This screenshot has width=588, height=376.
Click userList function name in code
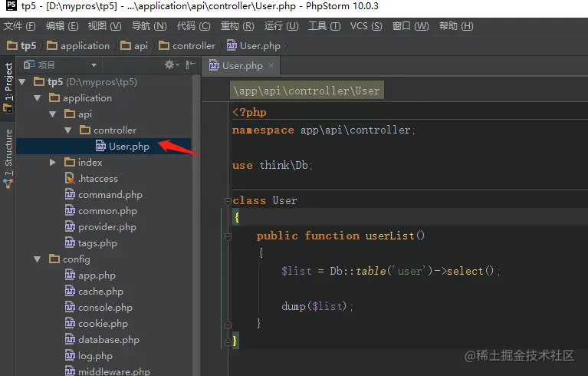(x=390, y=236)
